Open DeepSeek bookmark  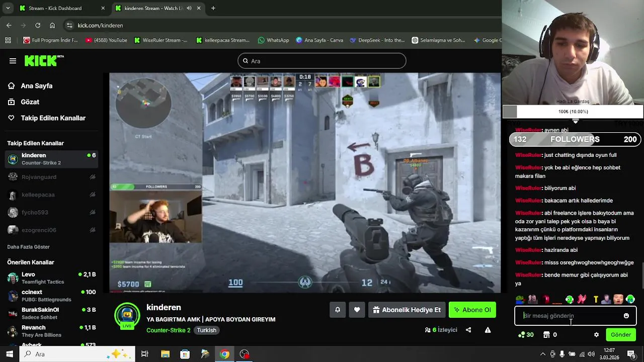point(377,40)
